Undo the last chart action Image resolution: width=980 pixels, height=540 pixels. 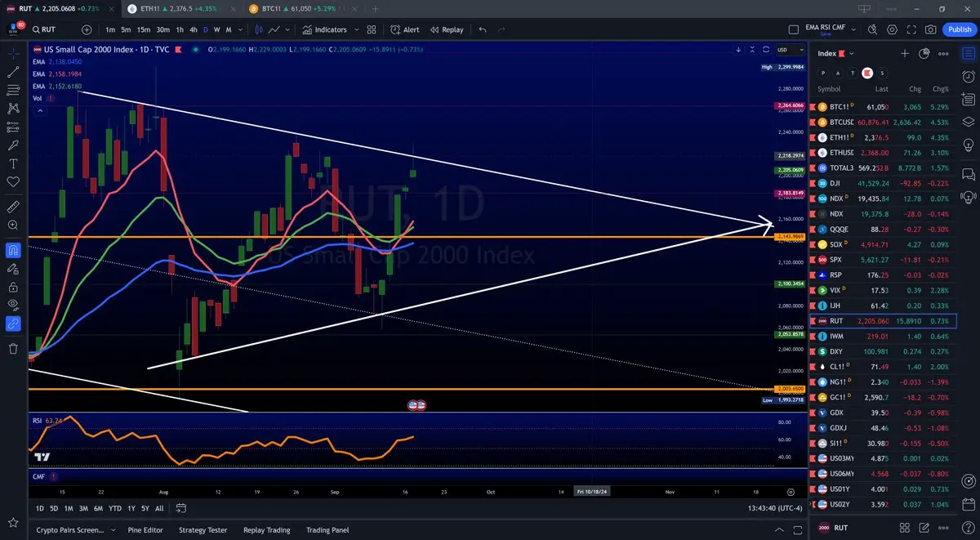483,29
